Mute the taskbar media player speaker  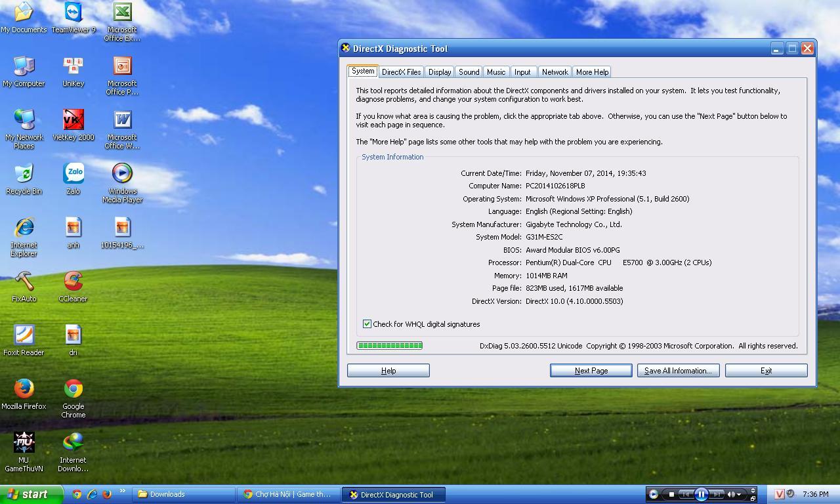730,495
